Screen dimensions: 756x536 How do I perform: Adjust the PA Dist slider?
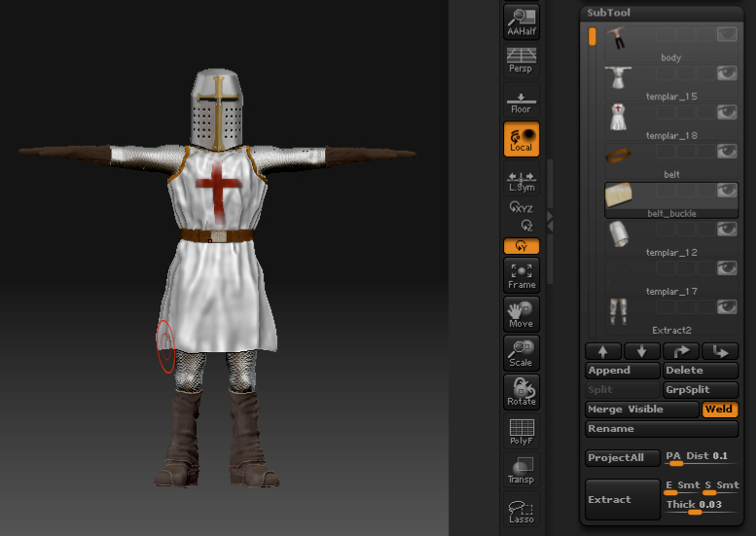[x=701, y=458]
